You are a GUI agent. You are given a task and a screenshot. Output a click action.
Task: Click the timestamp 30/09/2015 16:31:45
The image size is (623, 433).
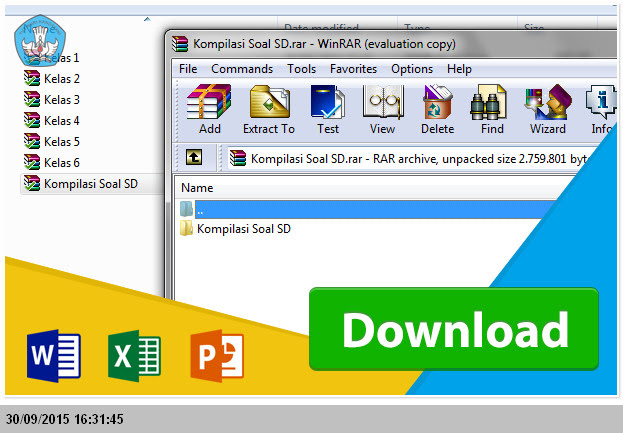coord(65,419)
